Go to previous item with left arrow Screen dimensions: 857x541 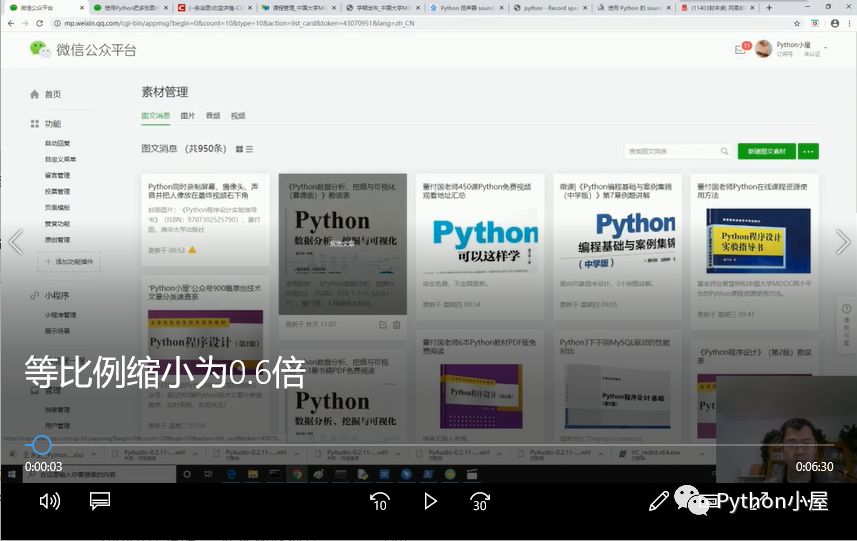point(15,242)
